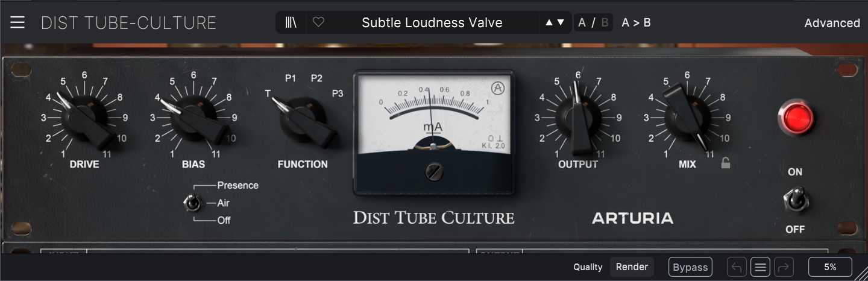Set the FUNCTION selector to T
The image size is (868, 281).
click(x=268, y=93)
